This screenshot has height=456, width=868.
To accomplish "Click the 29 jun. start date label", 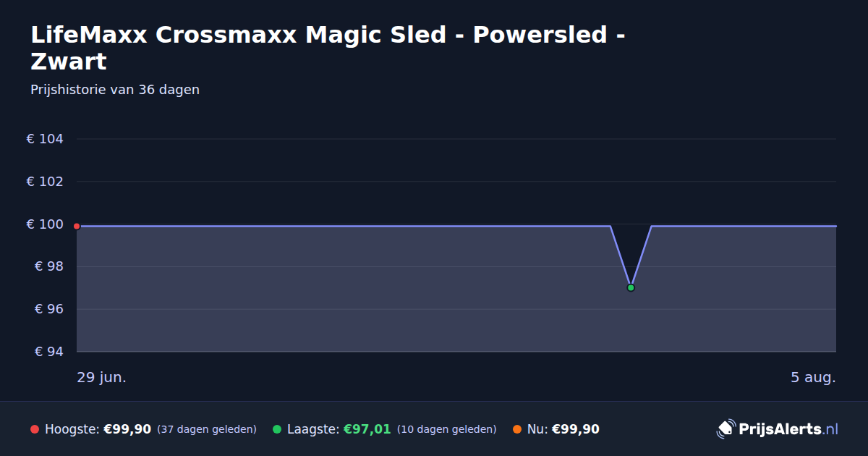I will click(102, 377).
